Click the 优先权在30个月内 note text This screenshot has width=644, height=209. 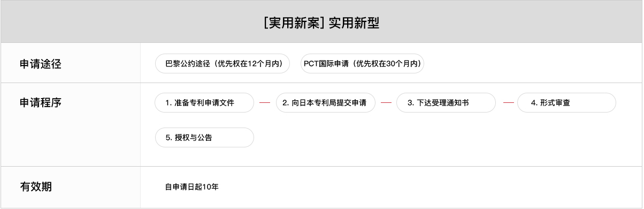click(386, 63)
